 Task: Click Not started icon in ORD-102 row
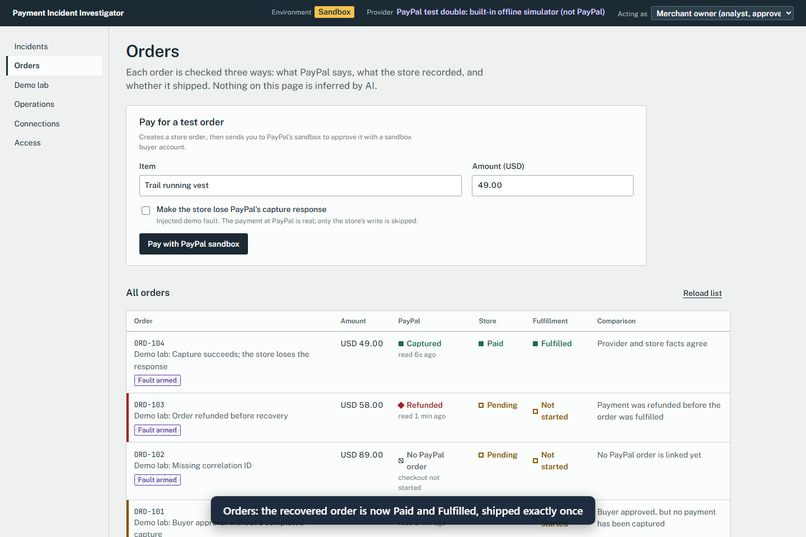[535, 461]
